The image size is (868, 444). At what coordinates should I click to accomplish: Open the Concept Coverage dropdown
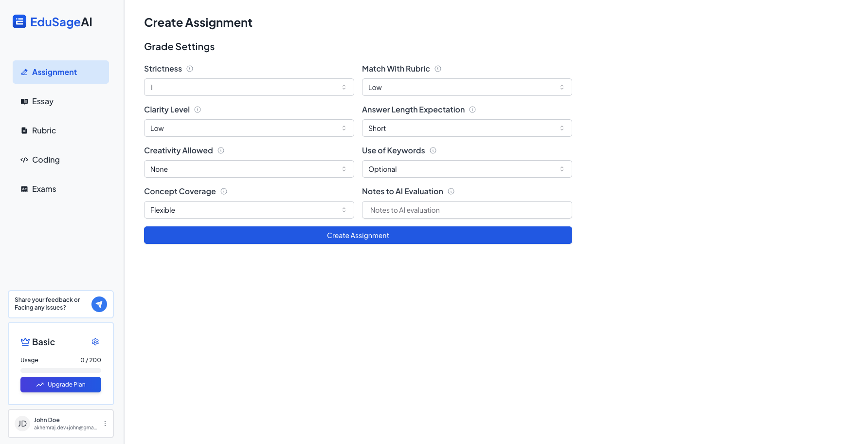[249, 210]
